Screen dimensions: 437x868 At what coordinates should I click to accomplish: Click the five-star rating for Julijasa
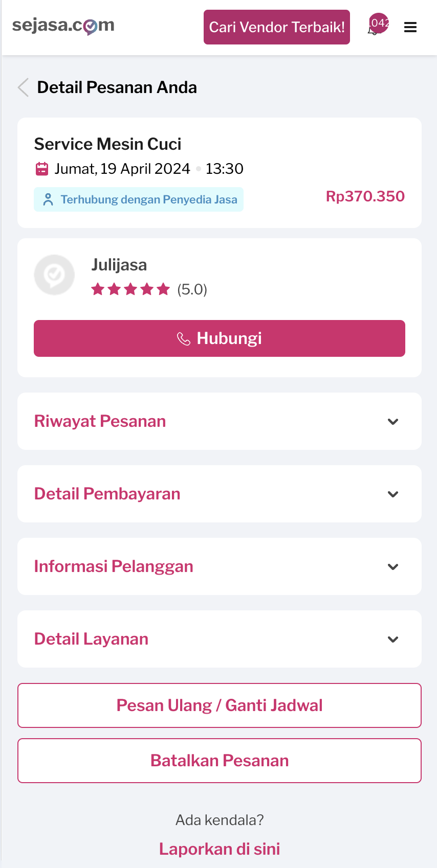tap(130, 290)
